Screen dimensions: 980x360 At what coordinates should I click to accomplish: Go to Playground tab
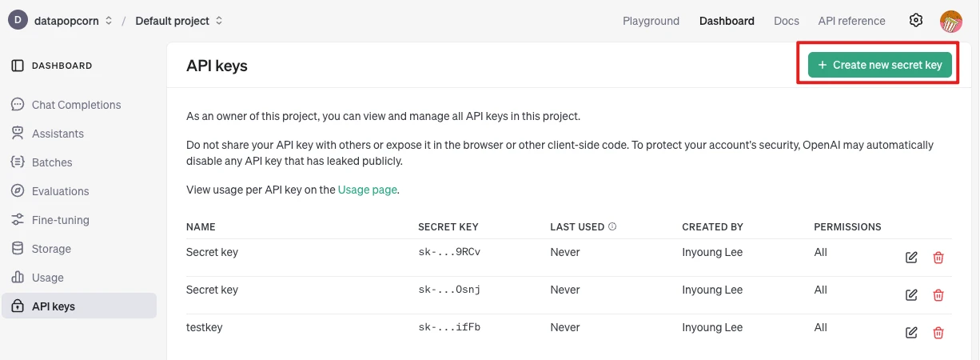point(651,21)
